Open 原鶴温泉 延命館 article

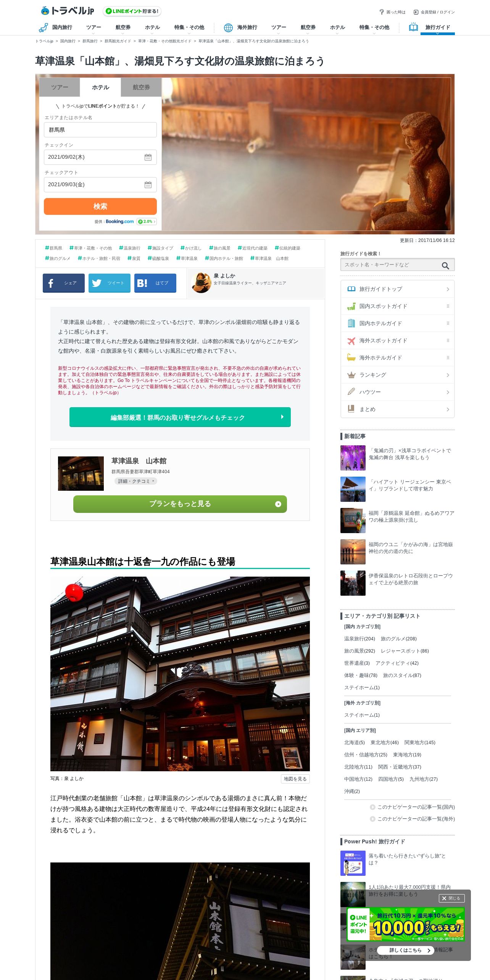coord(397,521)
